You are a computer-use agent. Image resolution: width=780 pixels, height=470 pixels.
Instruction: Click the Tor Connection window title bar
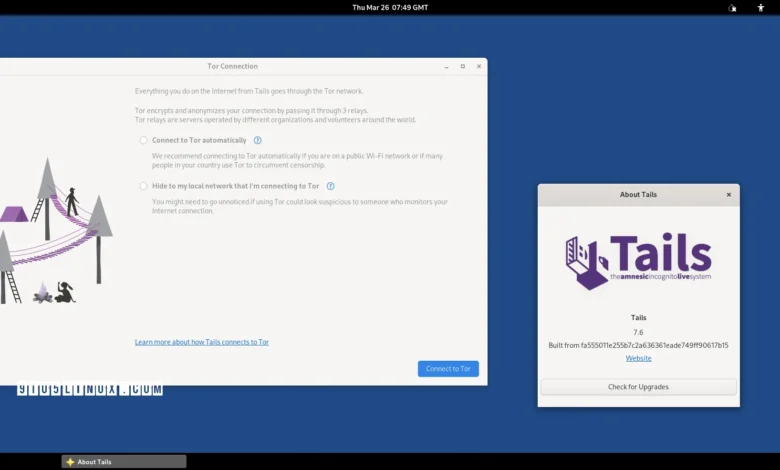click(232, 66)
